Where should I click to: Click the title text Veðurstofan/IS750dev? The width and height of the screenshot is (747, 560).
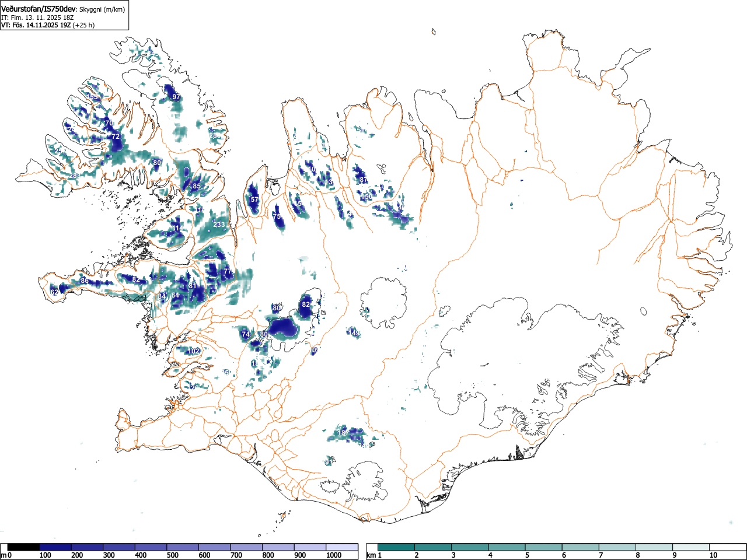(39, 9)
